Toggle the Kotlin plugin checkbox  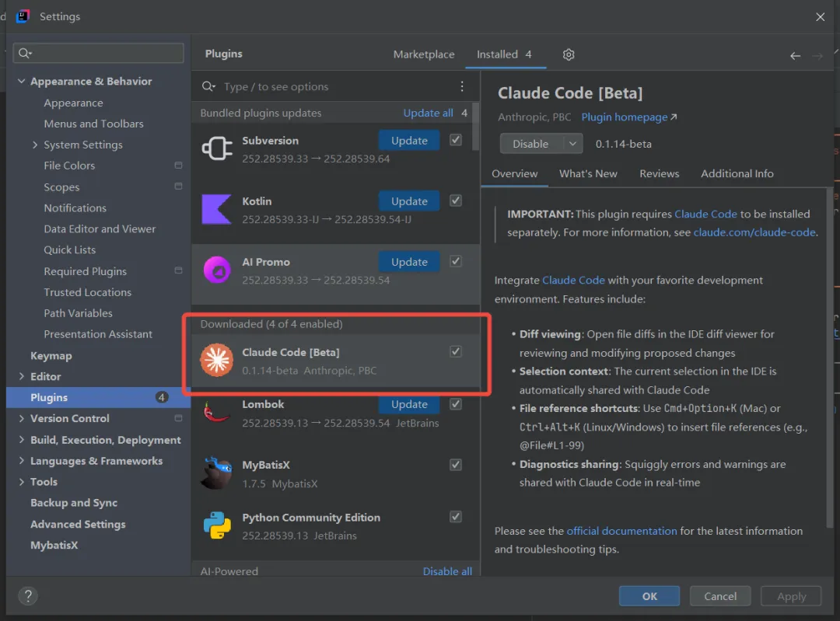coord(455,201)
